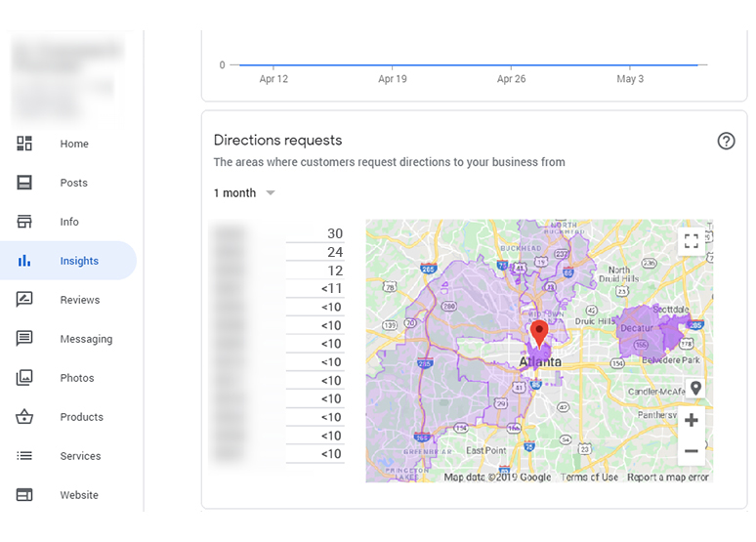Open the Posts section
The width and height of the screenshot is (756, 542).
tap(74, 183)
